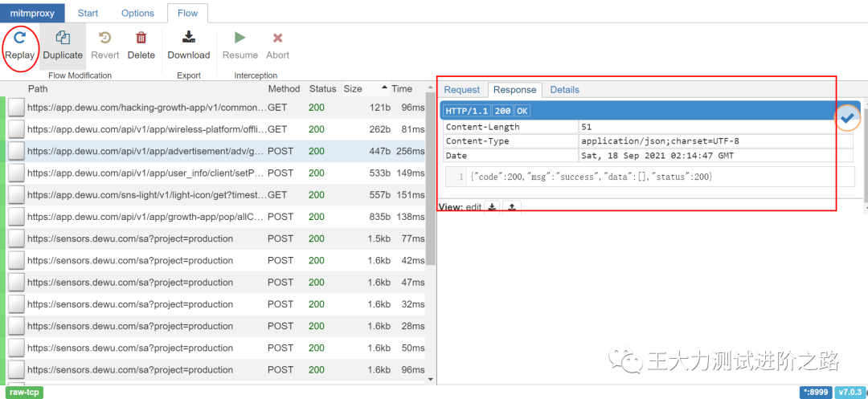Click icon of sensors row with 77ms
The width and height of the screenshot is (868, 399).
(x=17, y=238)
